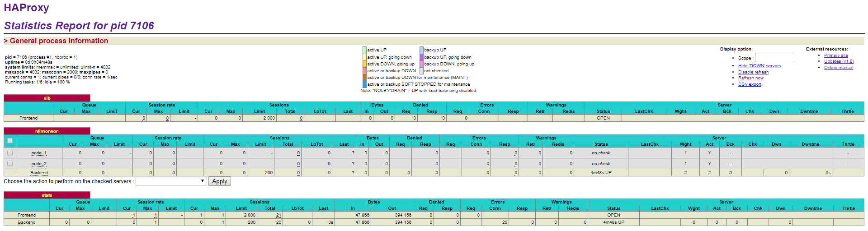Click the 'backup UP' light blue swatch
This screenshot has height=231, width=868.
(x=421, y=50)
